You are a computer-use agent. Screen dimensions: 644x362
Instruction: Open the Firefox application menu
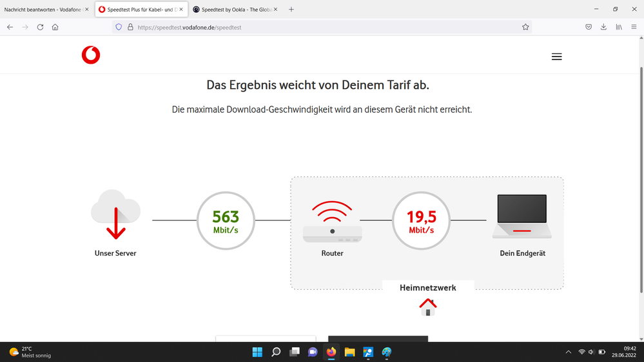[634, 27]
